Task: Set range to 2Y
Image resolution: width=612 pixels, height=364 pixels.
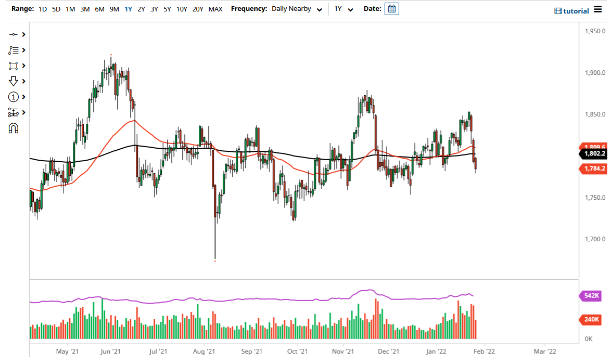Action: pyautogui.click(x=142, y=9)
